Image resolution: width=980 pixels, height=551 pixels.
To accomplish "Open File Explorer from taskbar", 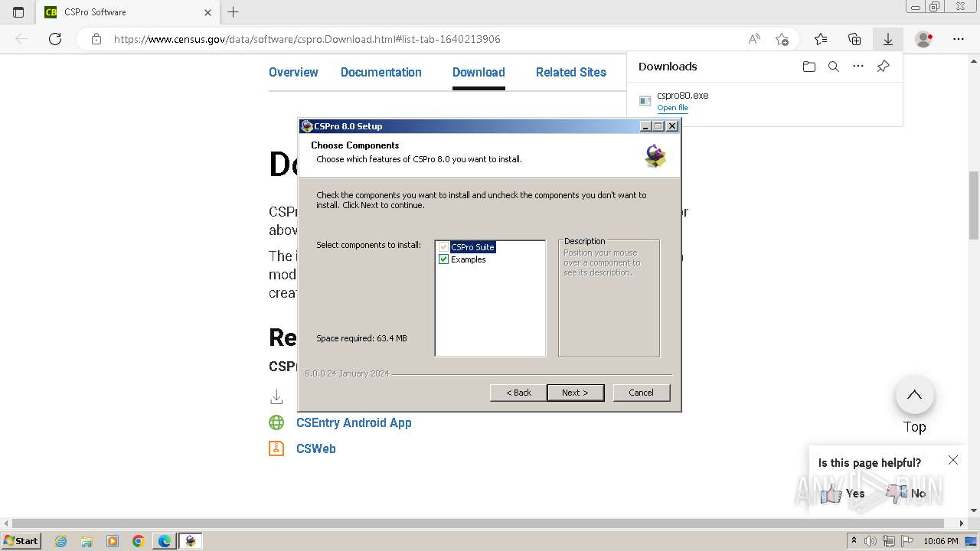I will [x=87, y=541].
